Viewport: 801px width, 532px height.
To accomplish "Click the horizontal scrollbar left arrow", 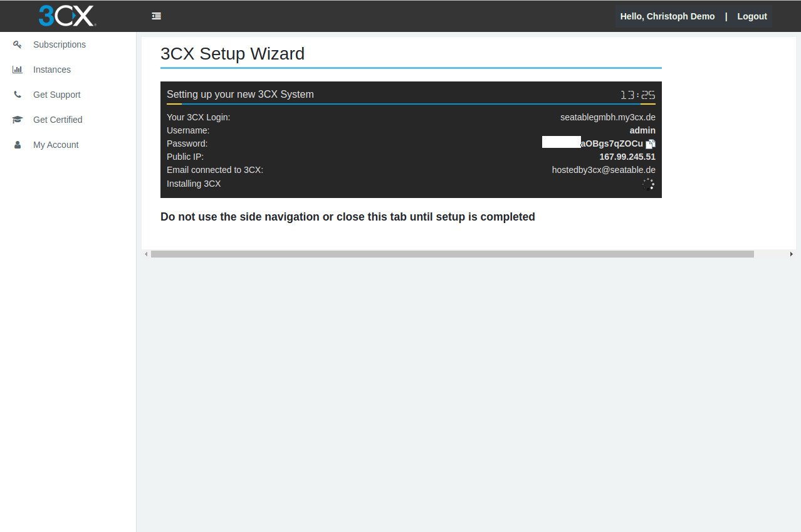I will (146, 254).
